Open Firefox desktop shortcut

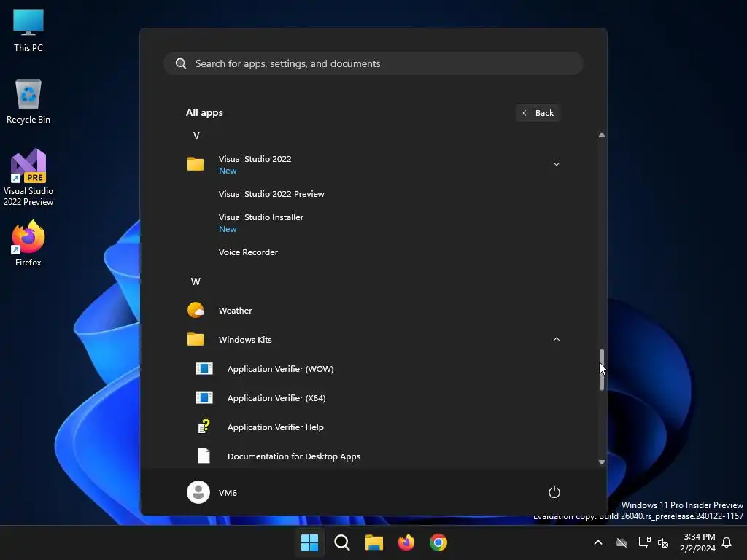pyautogui.click(x=28, y=243)
